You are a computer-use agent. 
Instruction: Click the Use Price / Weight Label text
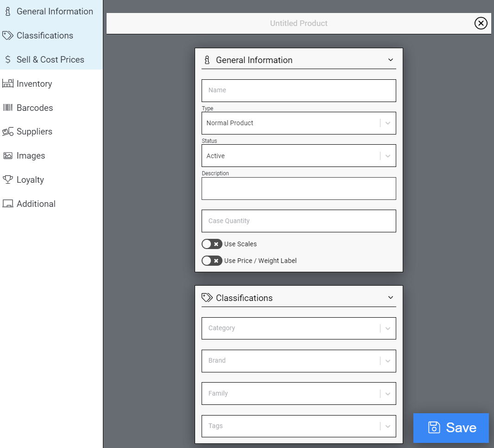260,261
